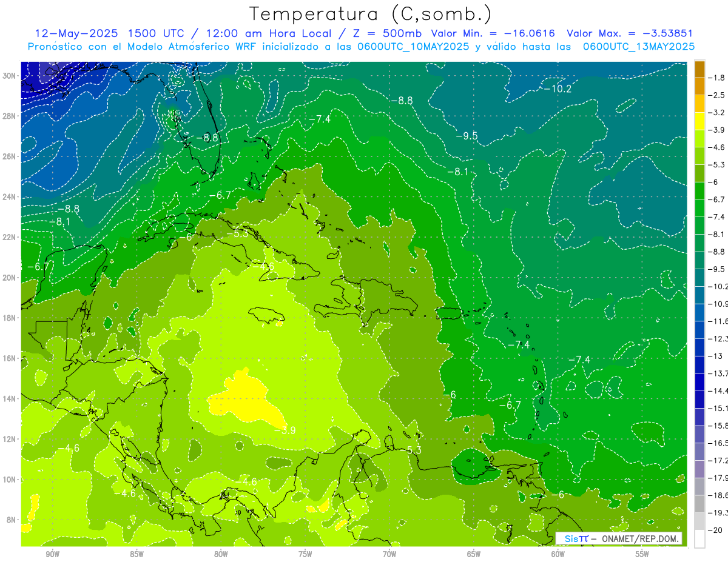Viewport: 728px width, 562px height.
Task: Click the 20N latitude axis label
Action: (x=10, y=278)
